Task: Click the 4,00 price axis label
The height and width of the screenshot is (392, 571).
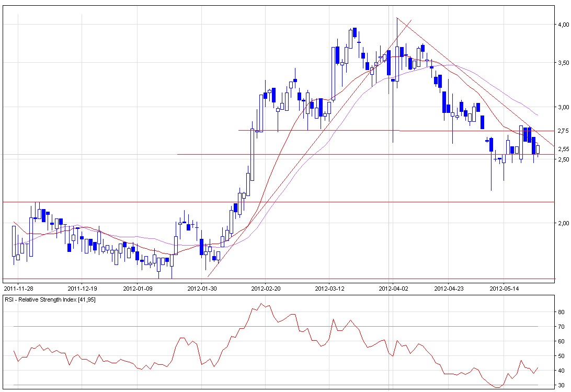Action: click(x=563, y=25)
